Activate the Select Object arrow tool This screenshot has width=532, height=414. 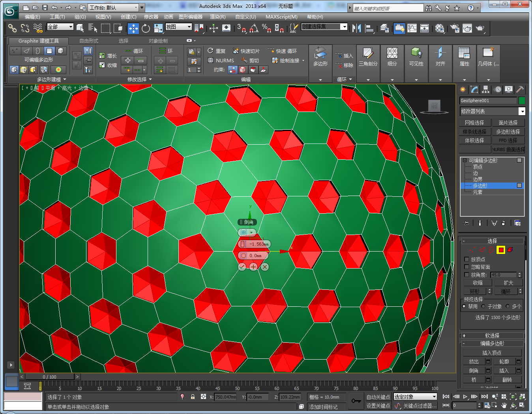coord(80,28)
